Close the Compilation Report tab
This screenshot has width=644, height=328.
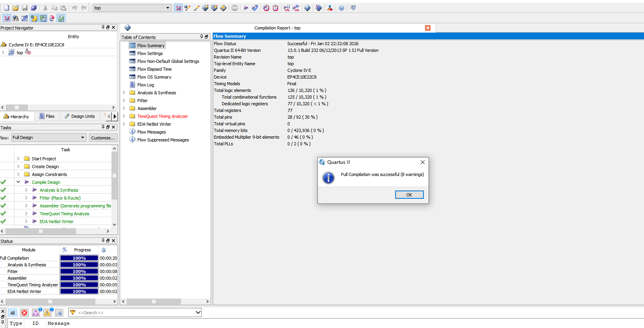point(428,28)
